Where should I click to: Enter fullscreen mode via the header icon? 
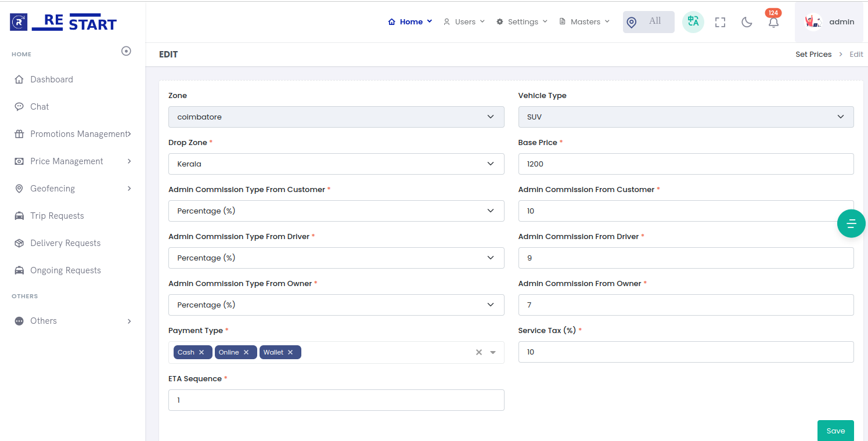point(720,22)
